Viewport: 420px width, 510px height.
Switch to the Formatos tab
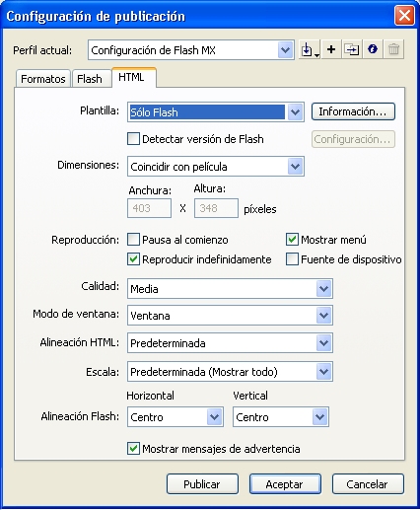(x=43, y=79)
